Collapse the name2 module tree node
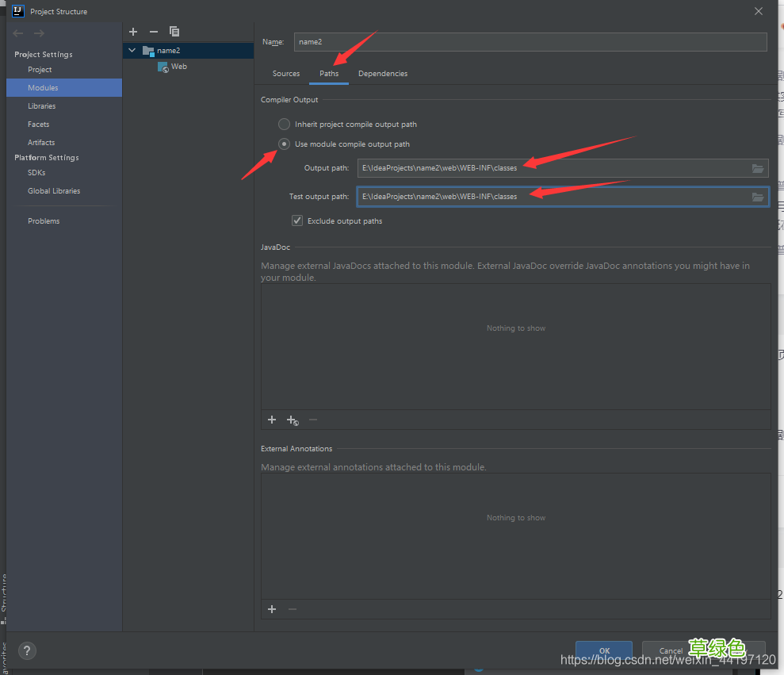The image size is (784, 675). [x=132, y=51]
